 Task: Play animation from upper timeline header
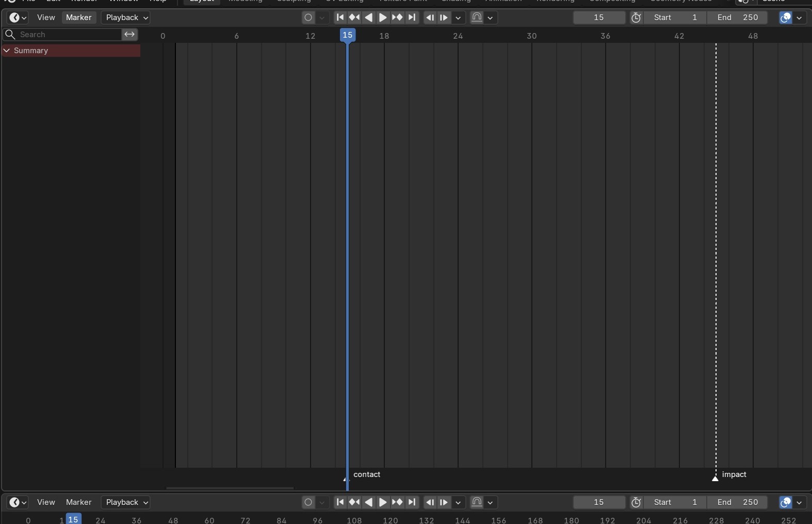coord(383,18)
